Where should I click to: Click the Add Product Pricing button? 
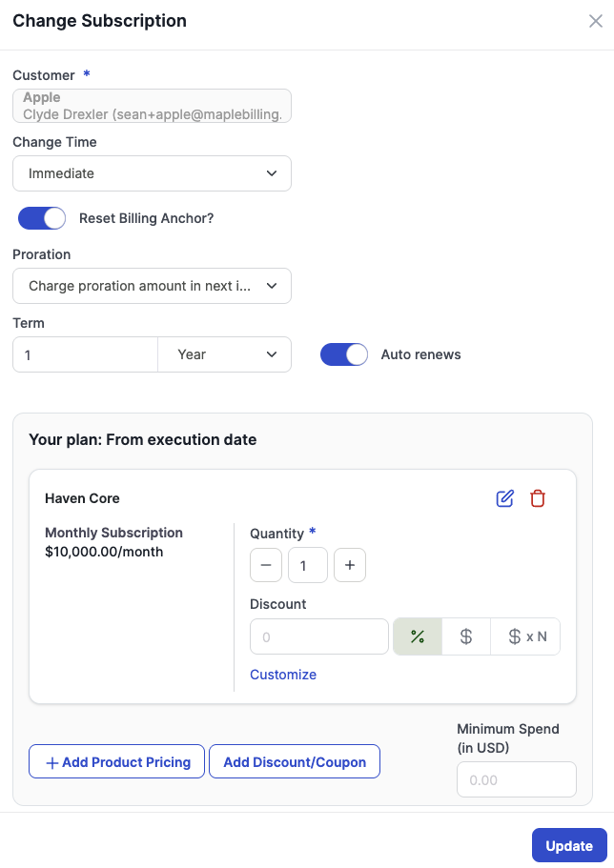point(117,762)
